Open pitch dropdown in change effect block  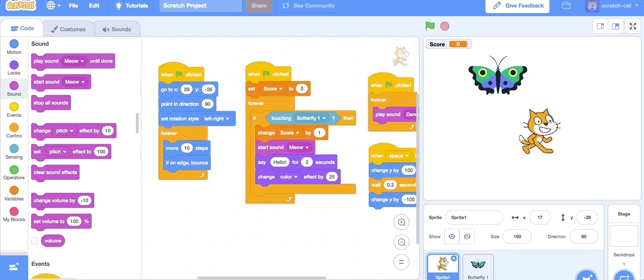64,131
